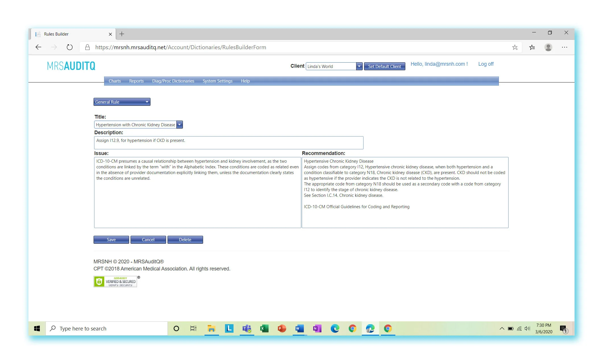Go back with the browser back arrow

[x=38, y=47]
